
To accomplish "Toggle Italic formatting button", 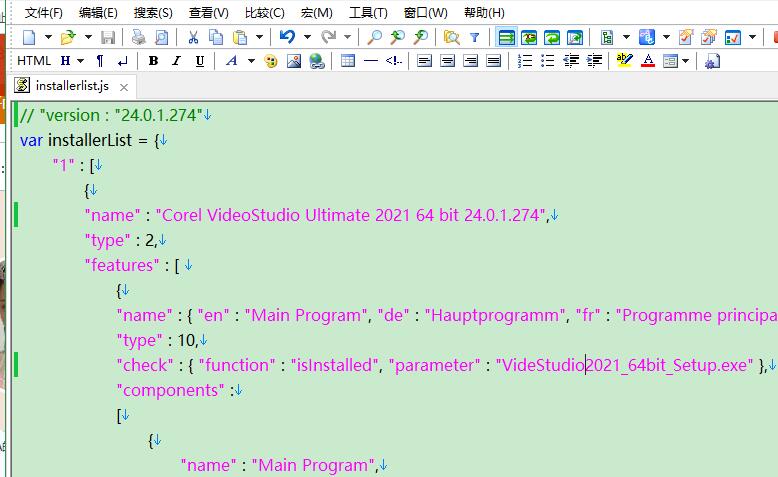I will pos(176,61).
